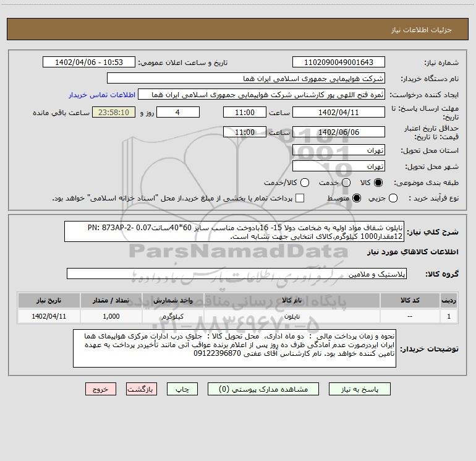The height and width of the screenshot is (461, 476).
Task: Open اطلاعات تماس خریدار link
Action: point(102,95)
